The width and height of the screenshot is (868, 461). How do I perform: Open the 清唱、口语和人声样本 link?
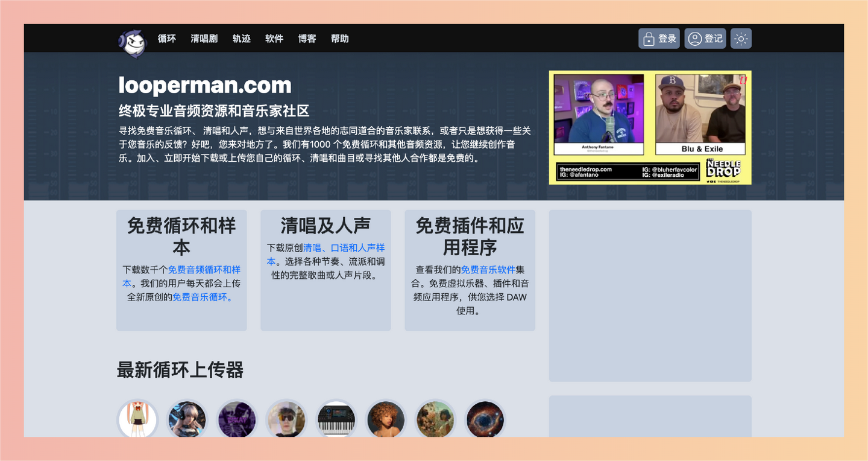coord(325,255)
